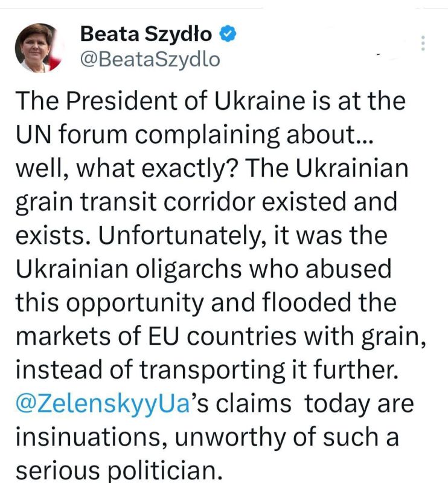This screenshot has height=483, width=448.
Task: Click the word "grain," ending the line
Action: point(394,337)
